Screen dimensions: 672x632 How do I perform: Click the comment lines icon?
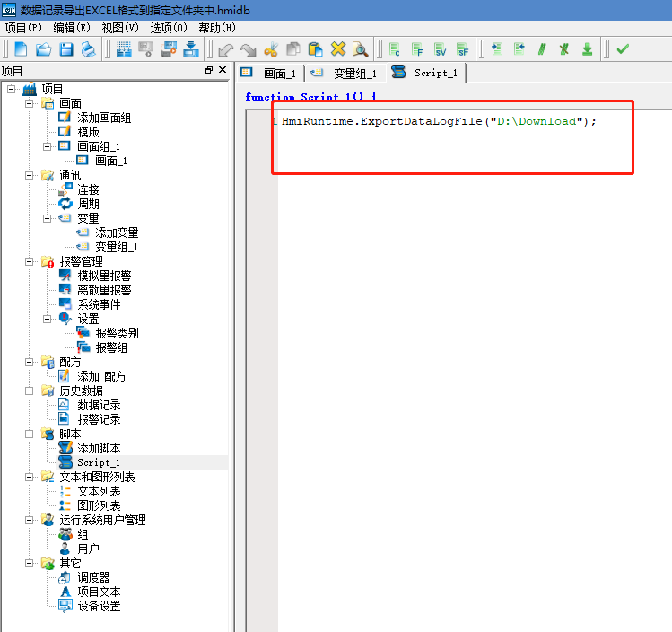click(x=542, y=48)
